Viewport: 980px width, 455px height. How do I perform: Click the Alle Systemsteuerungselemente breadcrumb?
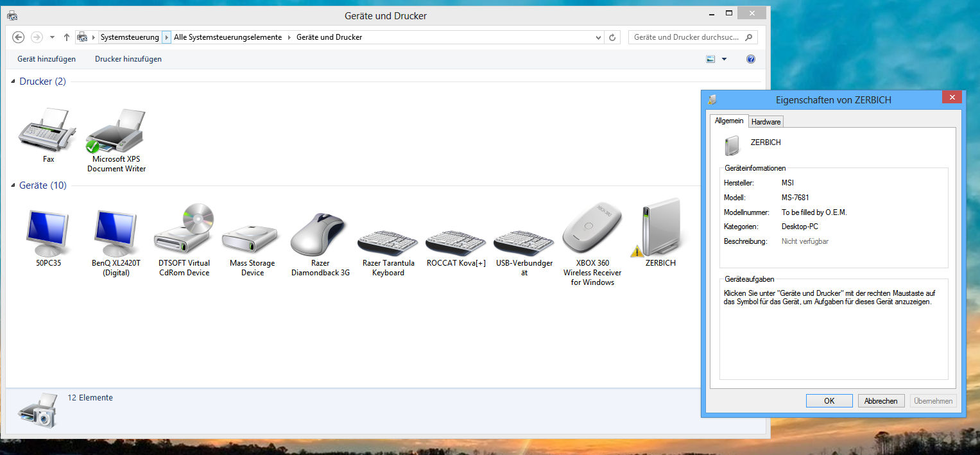[x=228, y=37]
